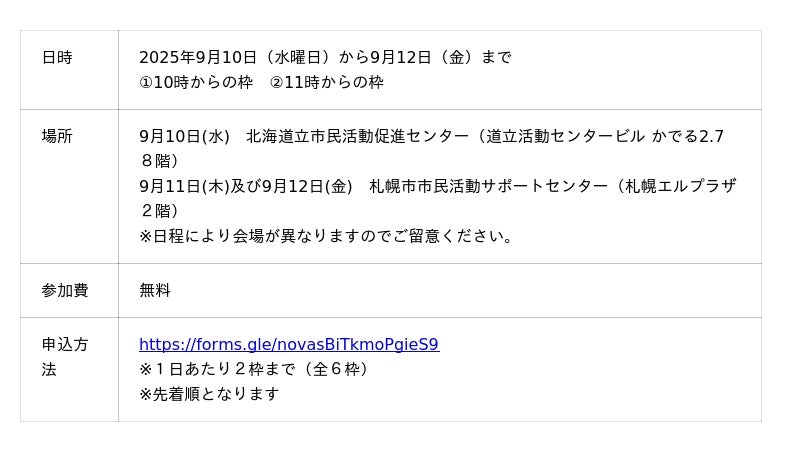The image size is (800, 452).
Task: Click the 9月11日(木)及び9月12日(金) date text
Action: click(246, 186)
